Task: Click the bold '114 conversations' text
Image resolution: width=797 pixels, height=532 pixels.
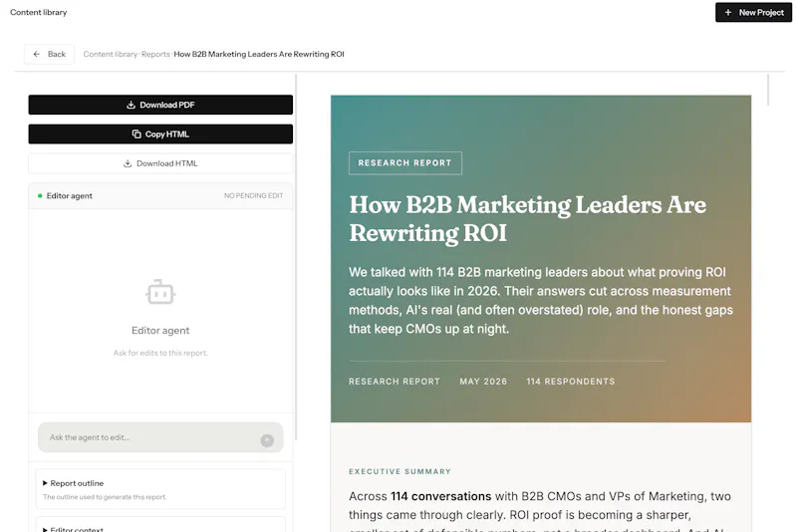Action: 440,496
